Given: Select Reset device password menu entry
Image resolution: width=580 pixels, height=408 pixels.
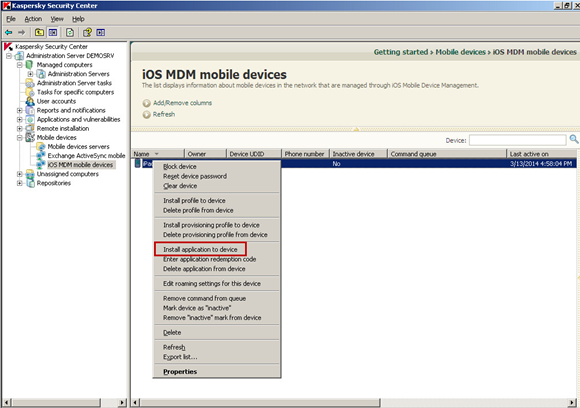Looking at the screenshot, I should [217, 176].
